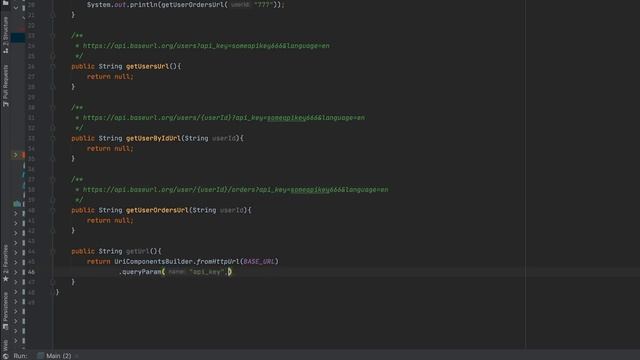The width and height of the screenshot is (640, 360).
Task: Click the Project folder icon at sidebar top
Action: pyautogui.click(x=6, y=3)
